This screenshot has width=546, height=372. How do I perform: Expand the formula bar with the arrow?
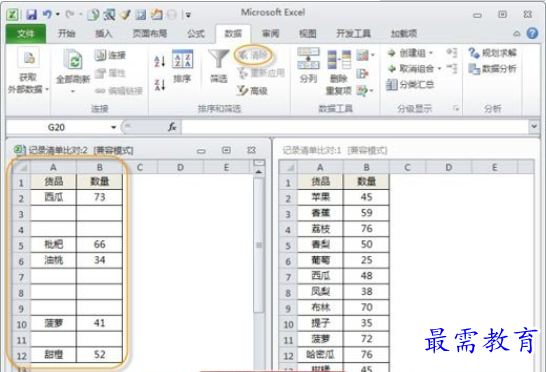click(x=534, y=126)
